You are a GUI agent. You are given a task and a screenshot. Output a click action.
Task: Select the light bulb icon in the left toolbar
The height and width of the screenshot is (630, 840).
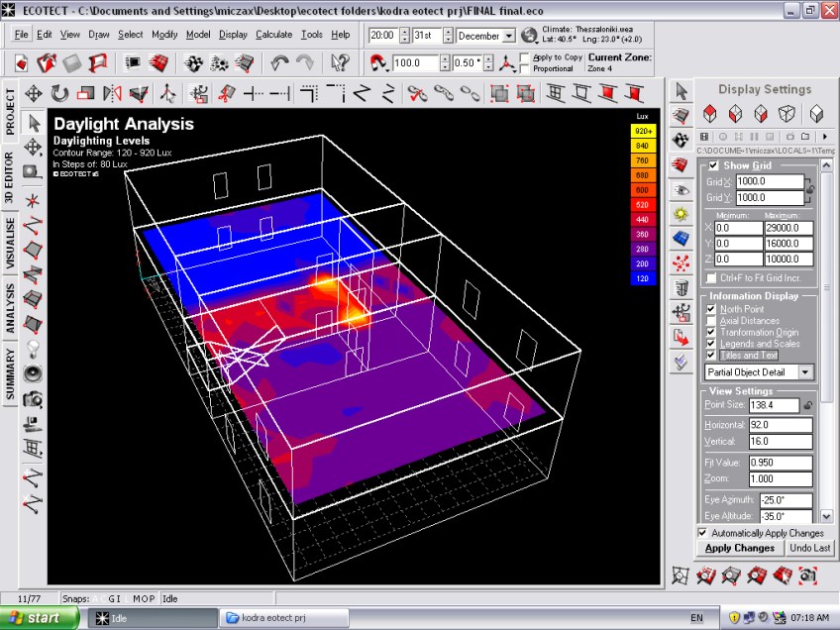33,348
